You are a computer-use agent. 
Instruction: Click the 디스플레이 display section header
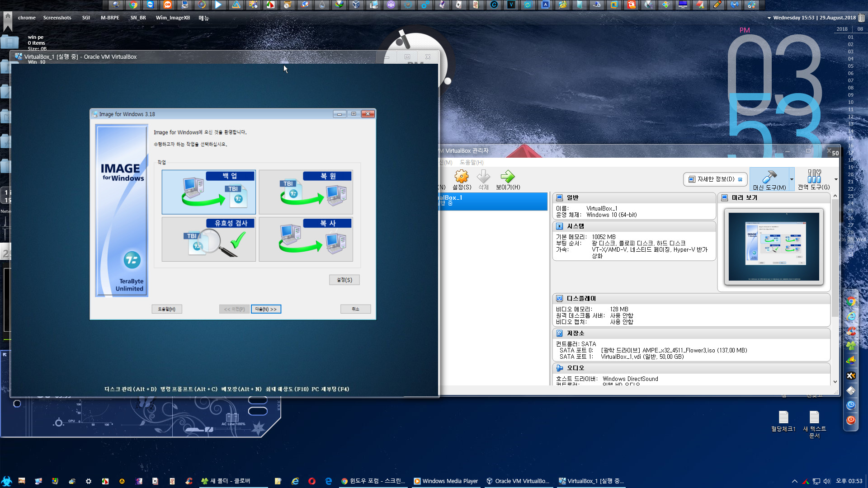(x=691, y=298)
